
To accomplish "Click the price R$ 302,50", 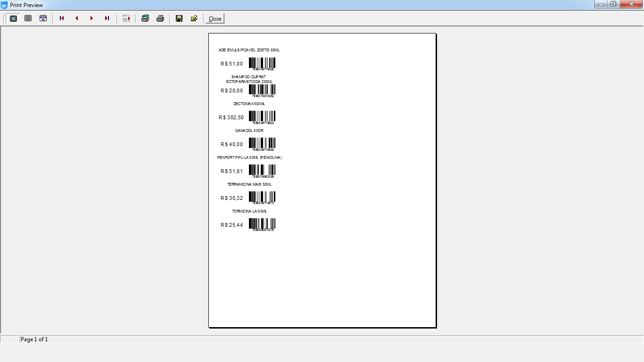I will 231,117.
